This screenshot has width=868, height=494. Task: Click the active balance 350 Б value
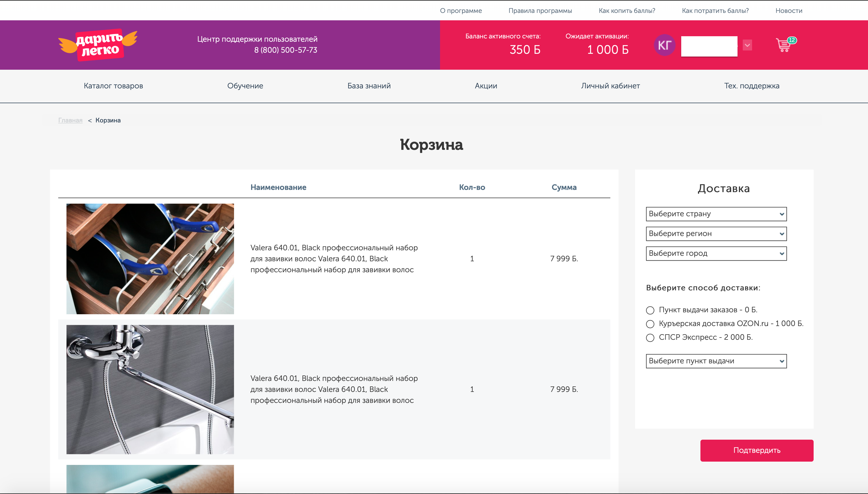point(525,49)
